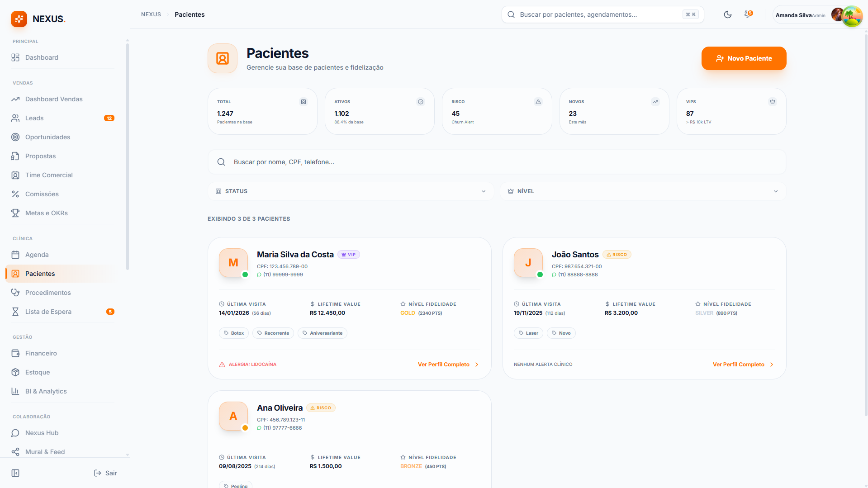The height and width of the screenshot is (488, 868).
Task: Open Amanda Silva user profile menu
Action: point(817,15)
